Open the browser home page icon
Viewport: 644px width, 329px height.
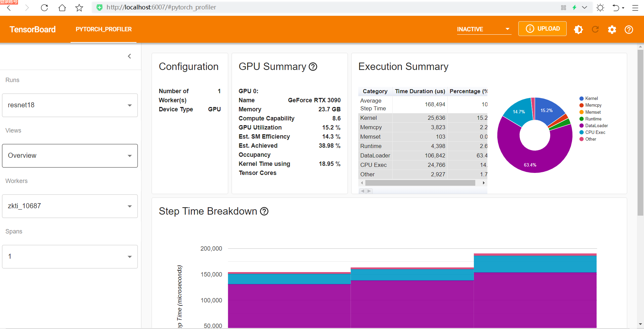[x=62, y=8]
